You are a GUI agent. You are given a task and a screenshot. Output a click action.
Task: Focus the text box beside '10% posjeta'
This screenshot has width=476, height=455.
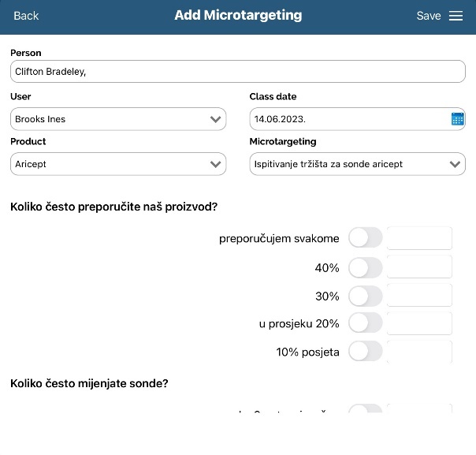coord(419,352)
